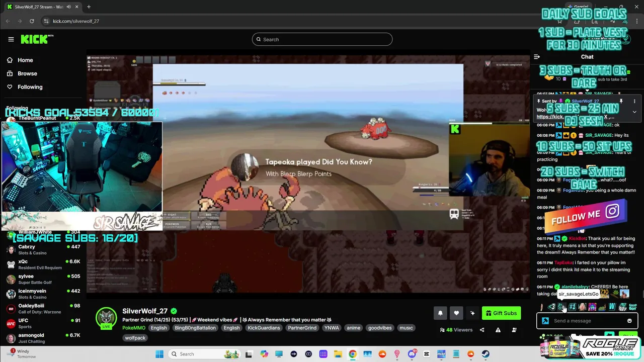Click the share stream icon
Screen dimensions: 644x362
(482, 330)
